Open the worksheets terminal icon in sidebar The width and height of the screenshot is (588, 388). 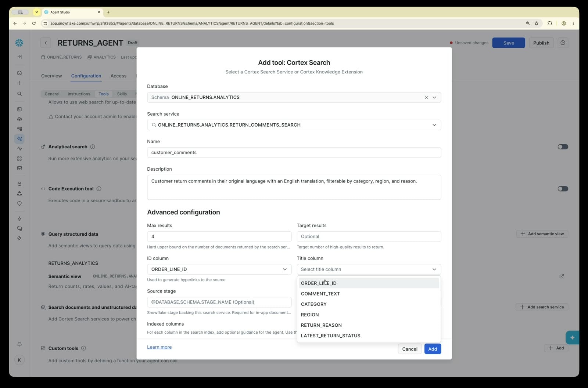pyautogui.click(x=19, y=109)
